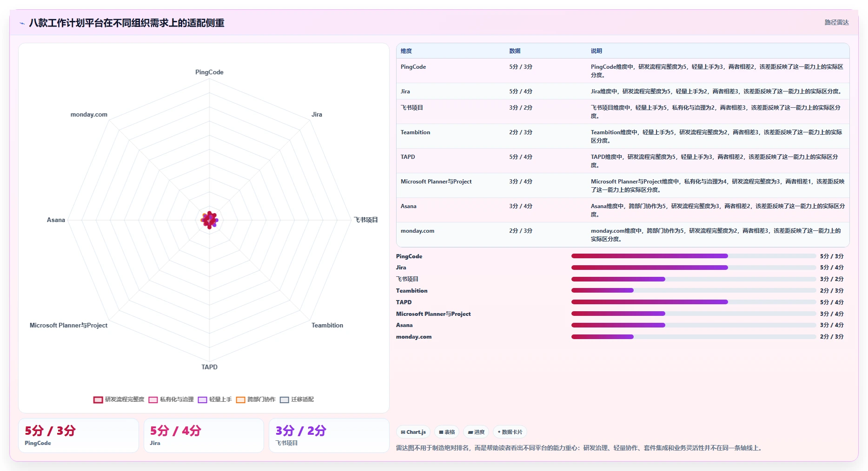Toggle the 迁移适配 legend item
This screenshot has width=868, height=471.
[297, 399]
